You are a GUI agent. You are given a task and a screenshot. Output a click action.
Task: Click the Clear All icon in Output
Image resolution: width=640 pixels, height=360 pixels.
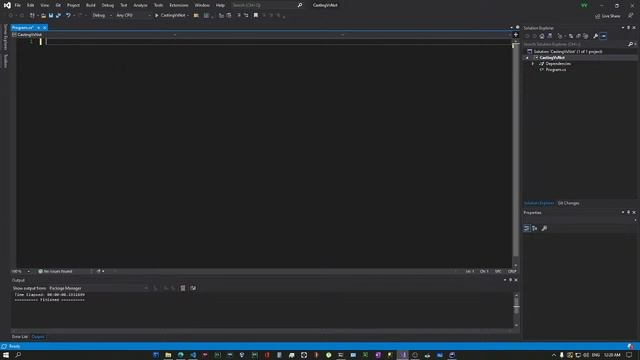(x=183, y=288)
